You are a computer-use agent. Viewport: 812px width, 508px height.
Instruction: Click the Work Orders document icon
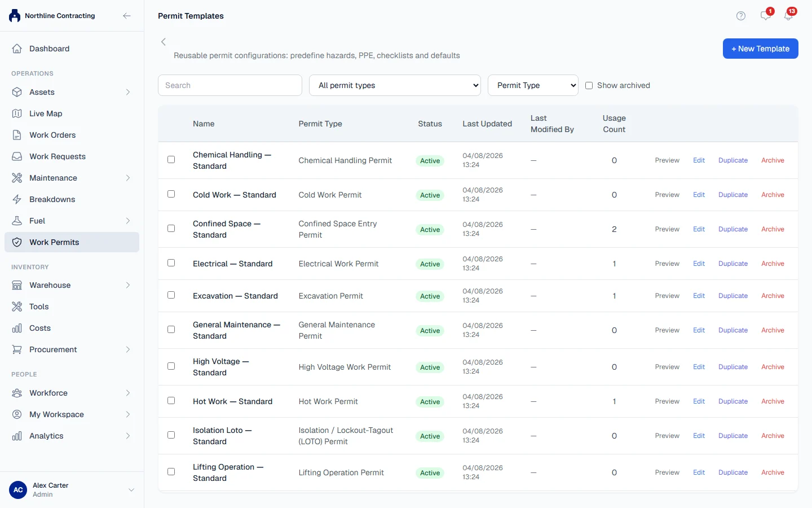click(17, 135)
